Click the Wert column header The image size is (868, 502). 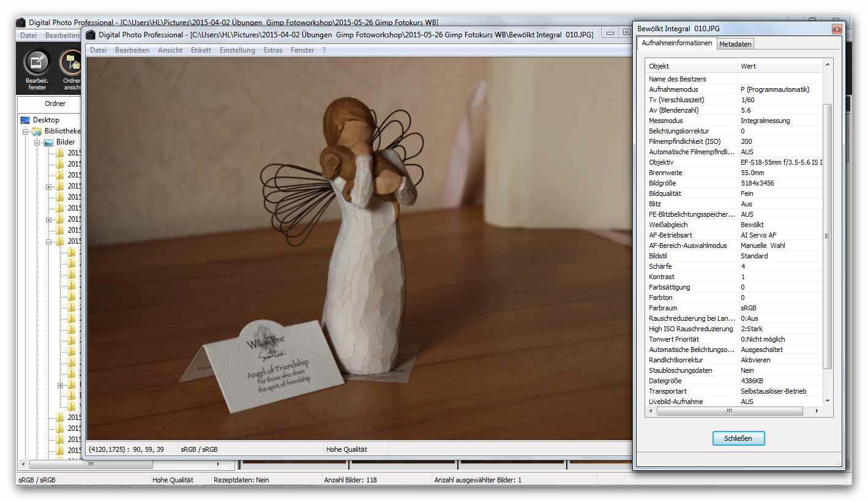780,66
